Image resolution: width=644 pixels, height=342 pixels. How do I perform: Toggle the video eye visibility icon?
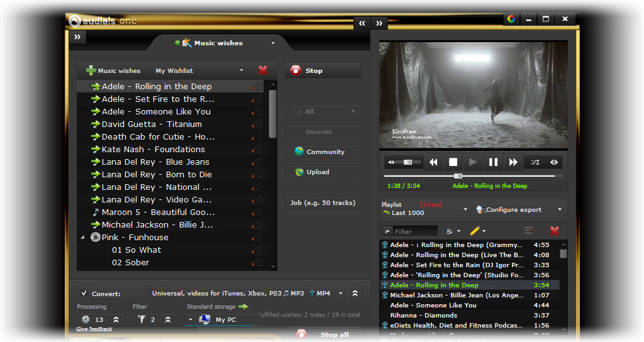click(x=554, y=162)
